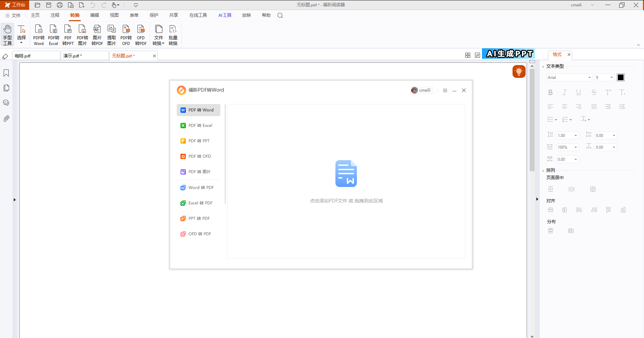Expand the 选择 tool dropdown arrow
The image size is (644, 338).
[x=21, y=43]
